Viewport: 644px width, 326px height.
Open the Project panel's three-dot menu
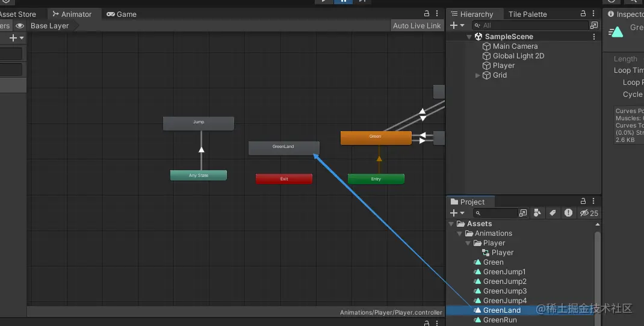(x=593, y=201)
